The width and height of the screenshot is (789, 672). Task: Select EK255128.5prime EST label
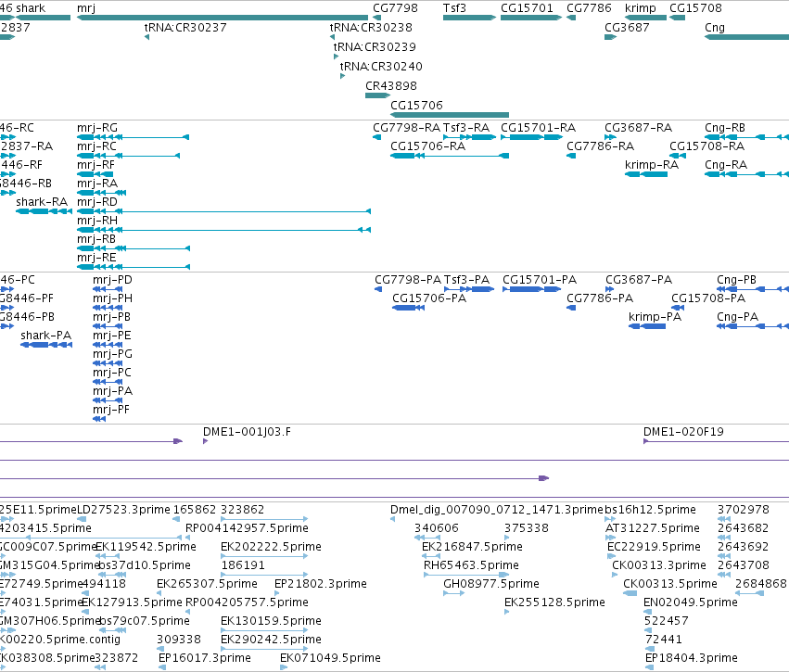(554, 603)
